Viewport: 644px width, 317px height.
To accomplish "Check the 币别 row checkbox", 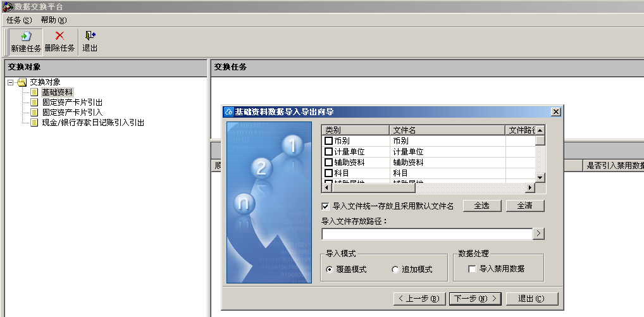I will coord(328,141).
